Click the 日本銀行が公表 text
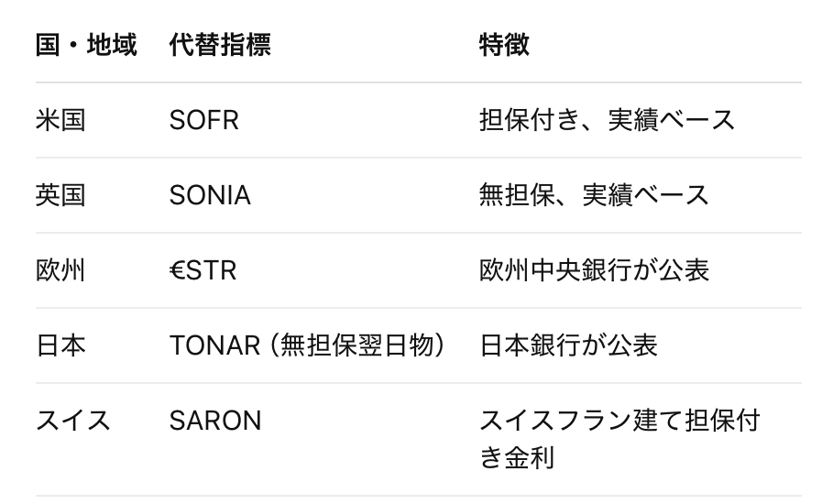 (568, 345)
